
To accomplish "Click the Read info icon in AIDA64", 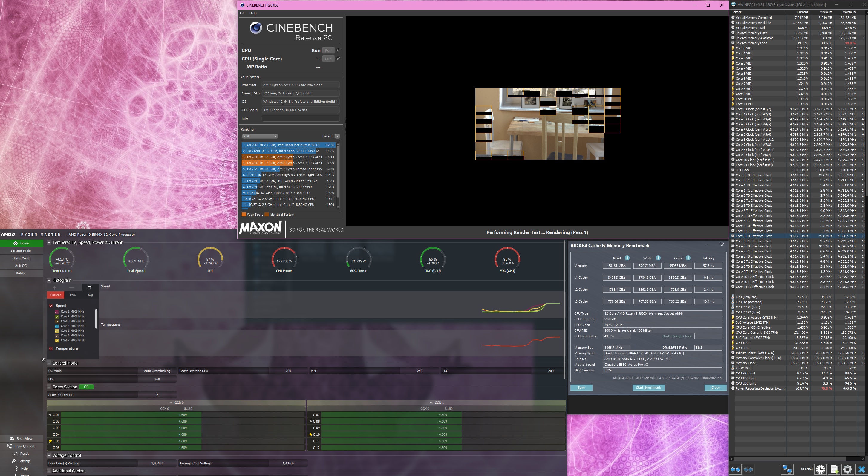I will pyautogui.click(x=627, y=258).
